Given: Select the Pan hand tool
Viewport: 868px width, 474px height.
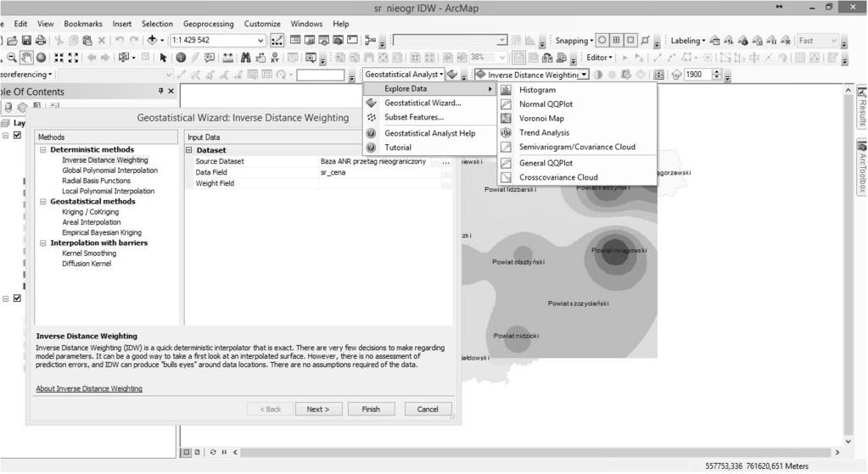Looking at the screenshot, I should click(26, 58).
